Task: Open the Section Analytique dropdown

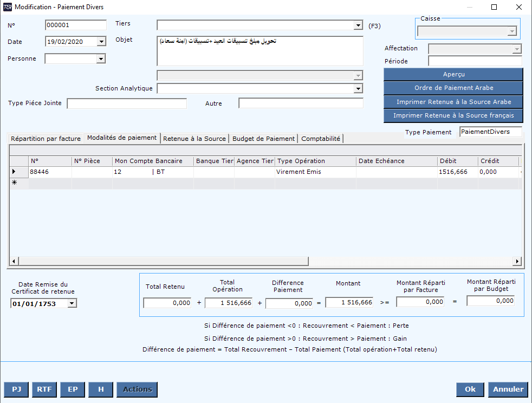Action: click(x=358, y=88)
